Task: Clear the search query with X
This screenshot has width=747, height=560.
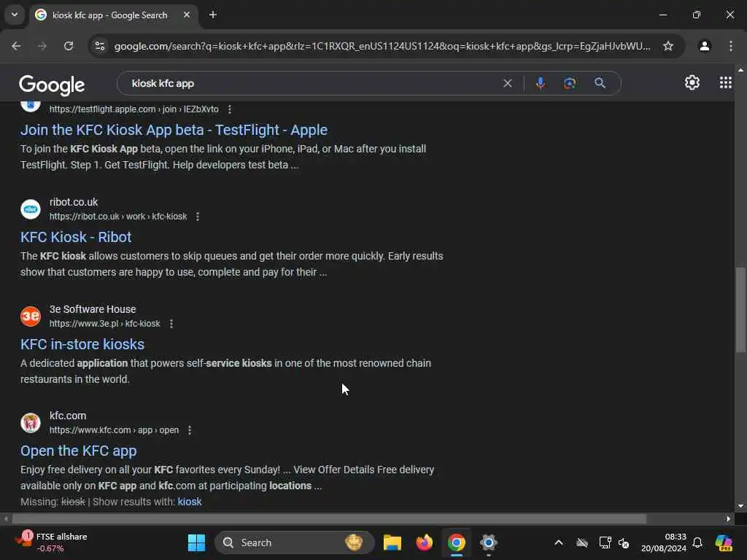Action: click(508, 83)
